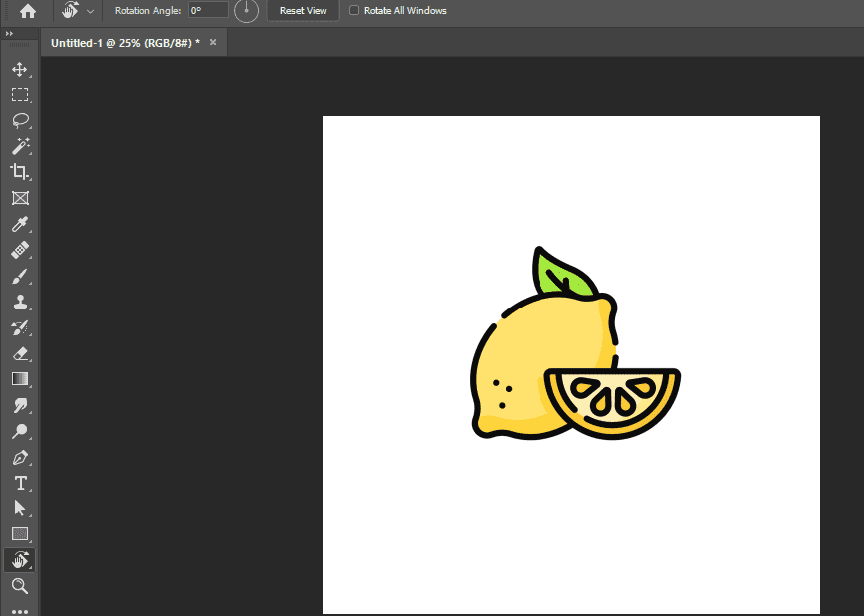Viewport: 864px width, 616px height.
Task: Enable Rotate All Windows checkbox
Action: click(354, 10)
